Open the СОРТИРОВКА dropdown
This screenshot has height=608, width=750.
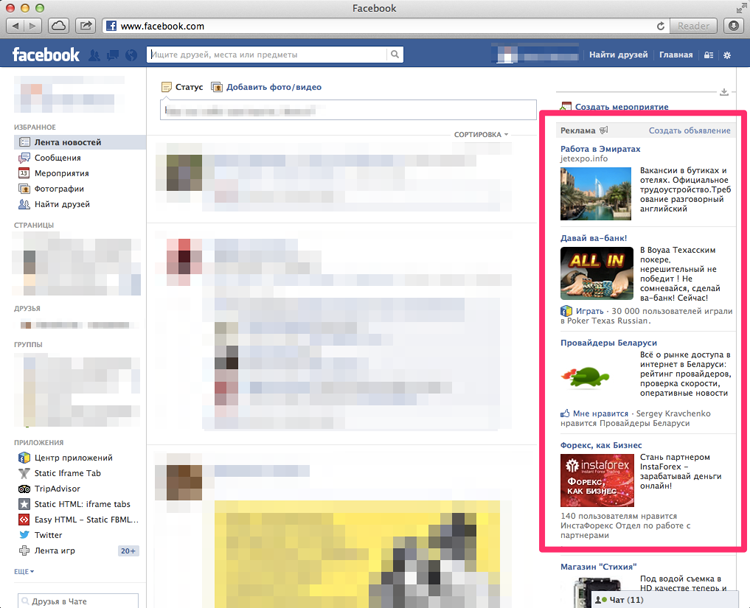point(481,134)
